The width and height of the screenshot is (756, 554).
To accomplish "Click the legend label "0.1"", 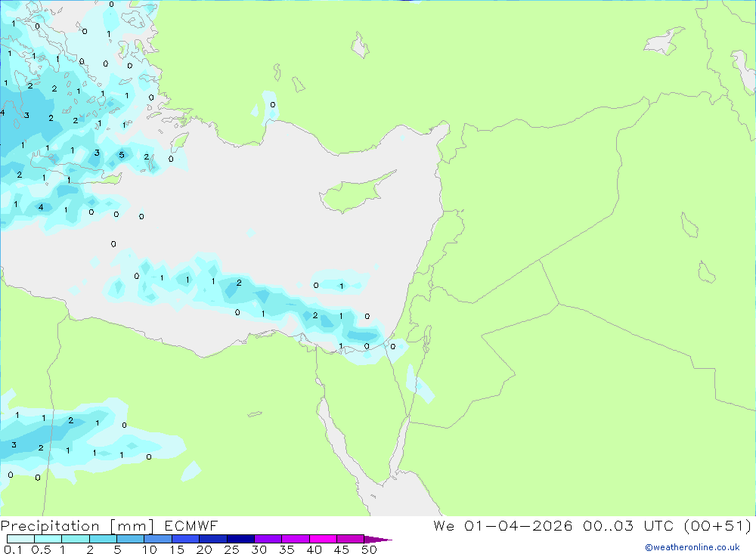I will pyautogui.click(x=13, y=549).
